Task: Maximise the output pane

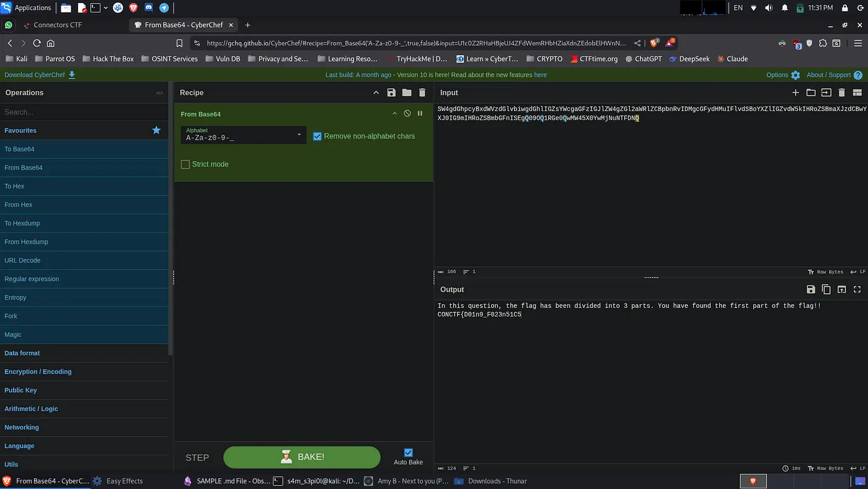Action: 857,289
